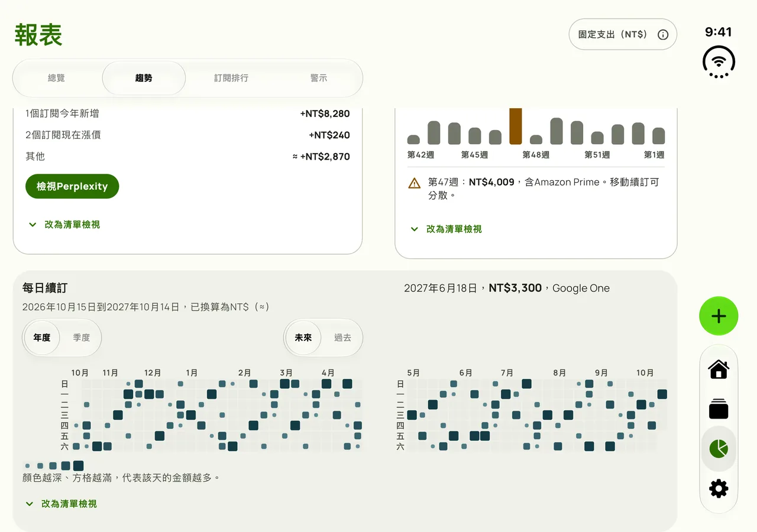This screenshot has height=532, width=757.
Task: Click the 第45週 axis label
Action: click(474, 155)
